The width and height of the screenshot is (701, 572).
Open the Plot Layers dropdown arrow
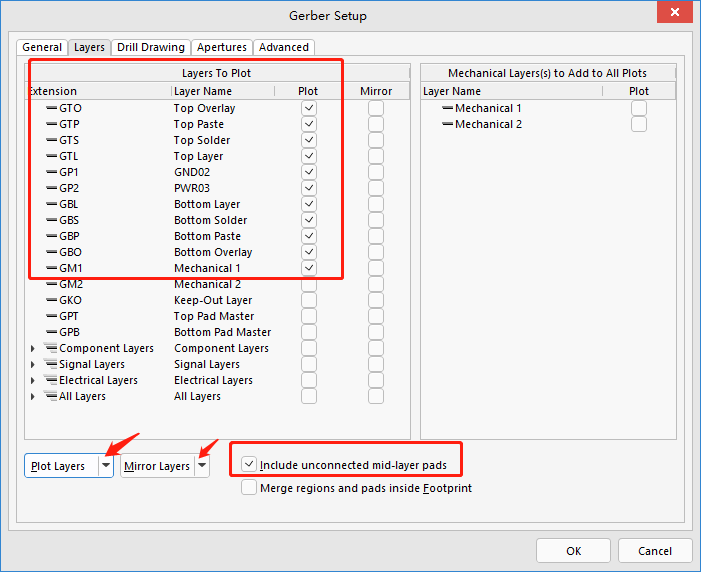[x=106, y=466]
